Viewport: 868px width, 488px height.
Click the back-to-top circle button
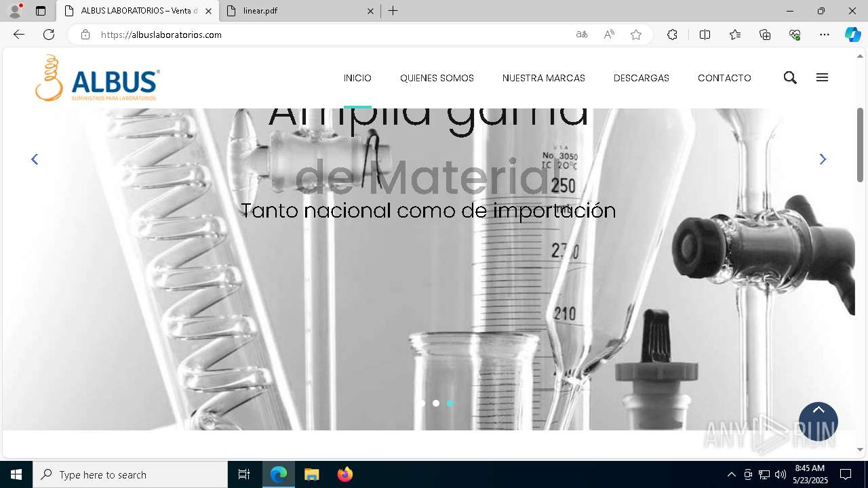point(818,422)
